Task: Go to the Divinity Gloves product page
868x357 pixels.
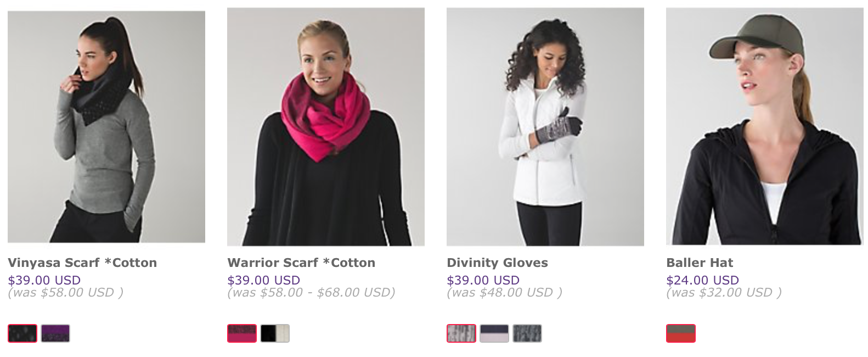Action: [497, 263]
